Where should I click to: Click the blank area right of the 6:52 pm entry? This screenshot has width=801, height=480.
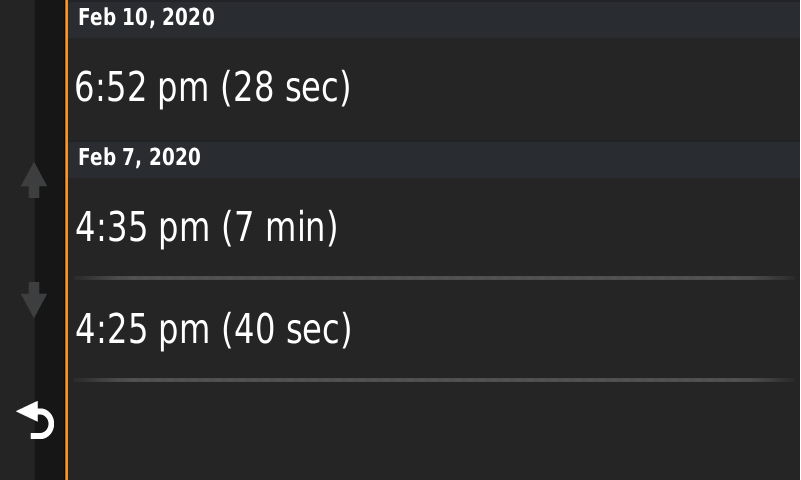pyautogui.click(x=575, y=89)
